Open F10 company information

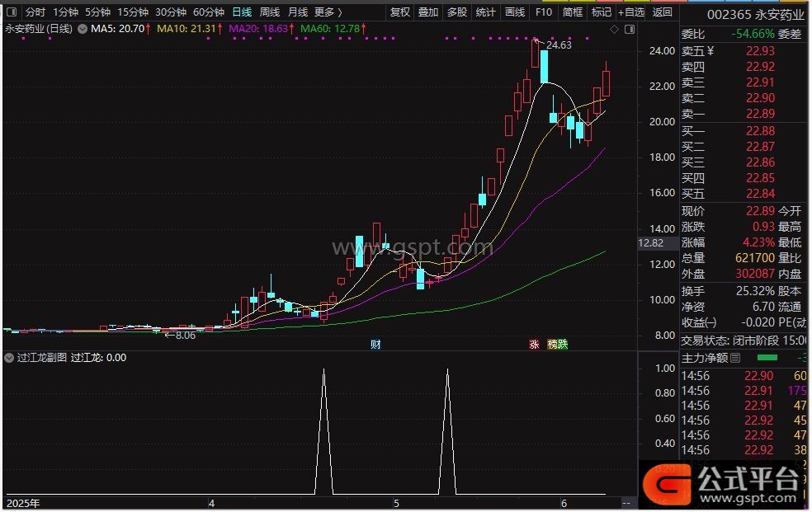click(544, 12)
